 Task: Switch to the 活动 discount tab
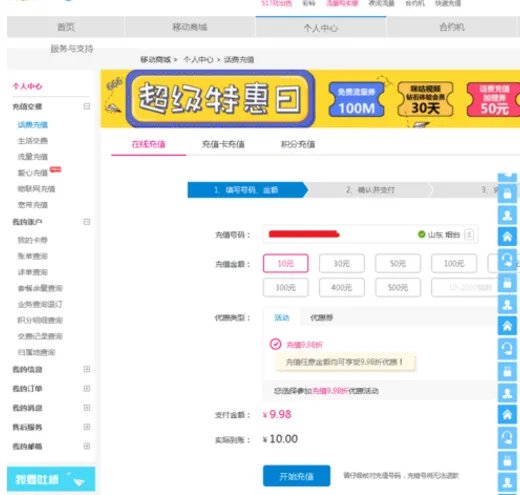(282, 317)
